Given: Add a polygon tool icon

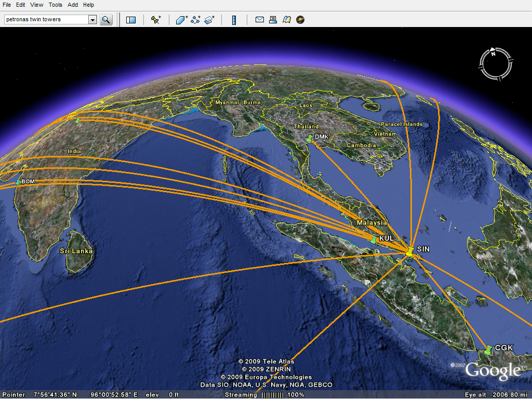Looking at the screenshot, I should tap(182, 20).
